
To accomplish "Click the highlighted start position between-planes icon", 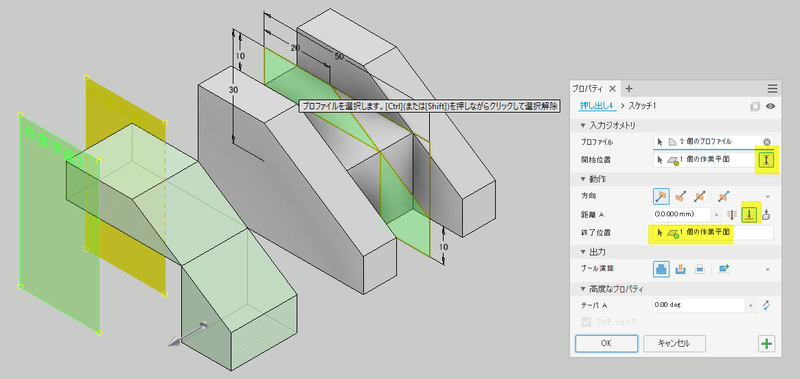I will pyautogui.click(x=766, y=160).
